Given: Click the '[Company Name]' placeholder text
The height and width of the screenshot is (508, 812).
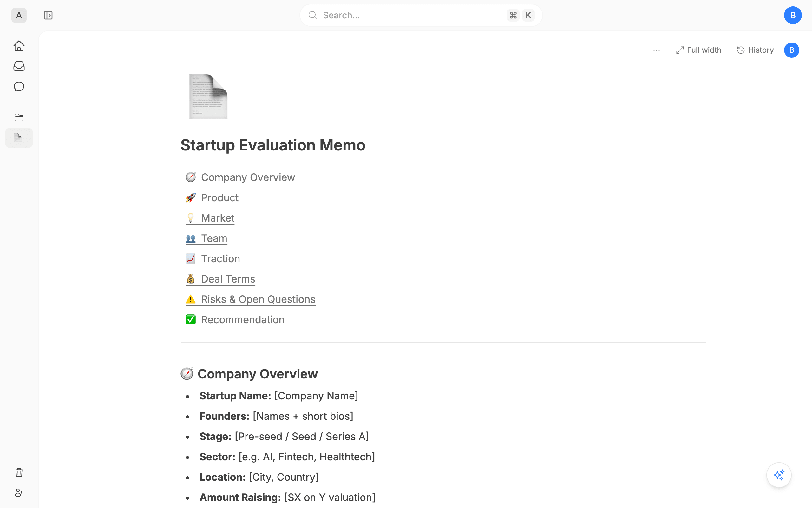Looking at the screenshot, I should coord(316,396).
